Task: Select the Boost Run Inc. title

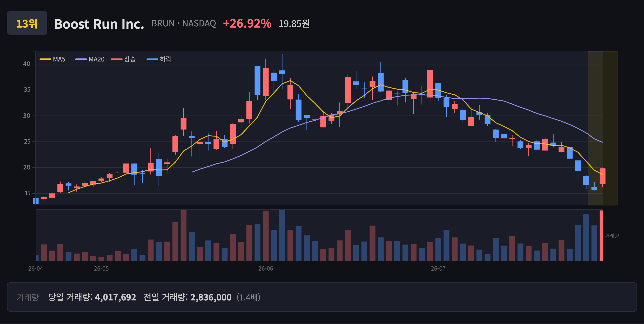Action: coord(99,24)
